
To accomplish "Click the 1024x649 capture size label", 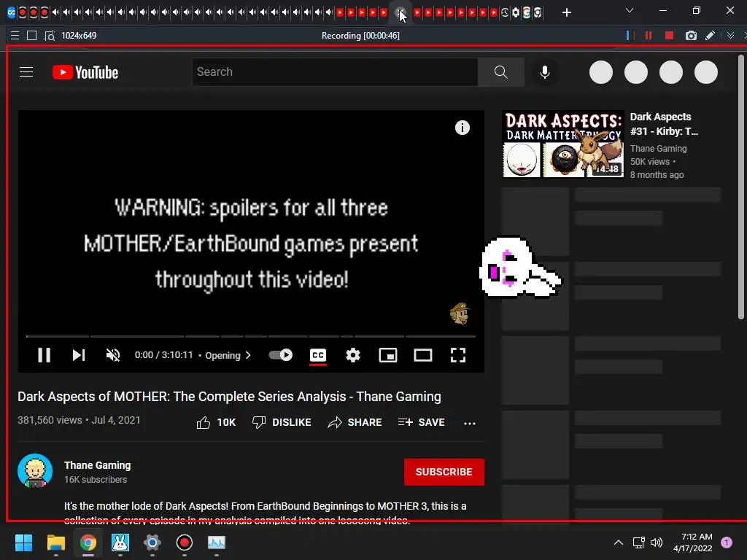I will [79, 35].
